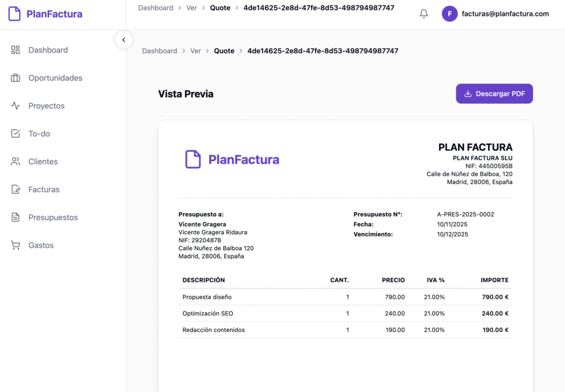Viewport: 565px width, 392px height.
Task: Open the account avatar with letter F
Action: pos(450,13)
